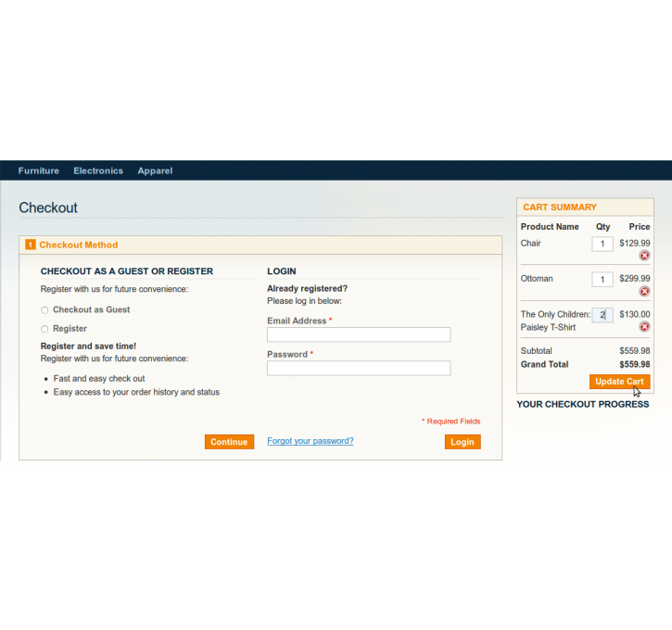Click the Ottoman quantity box

(602, 279)
